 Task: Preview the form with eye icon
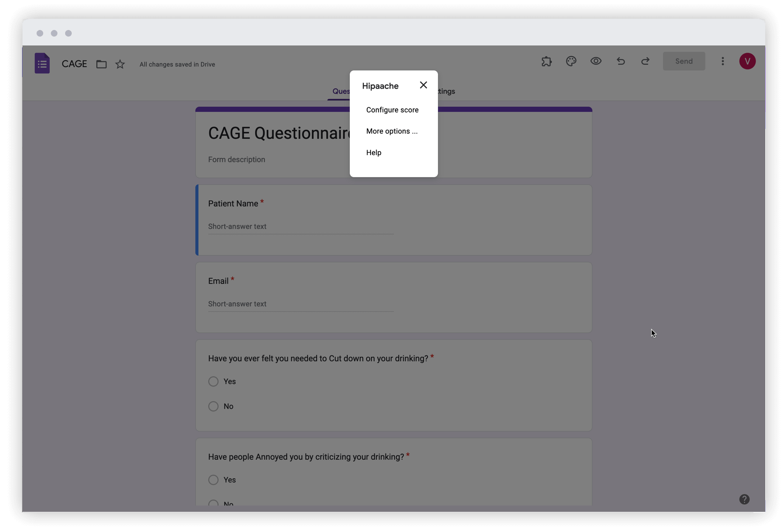[596, 61]
